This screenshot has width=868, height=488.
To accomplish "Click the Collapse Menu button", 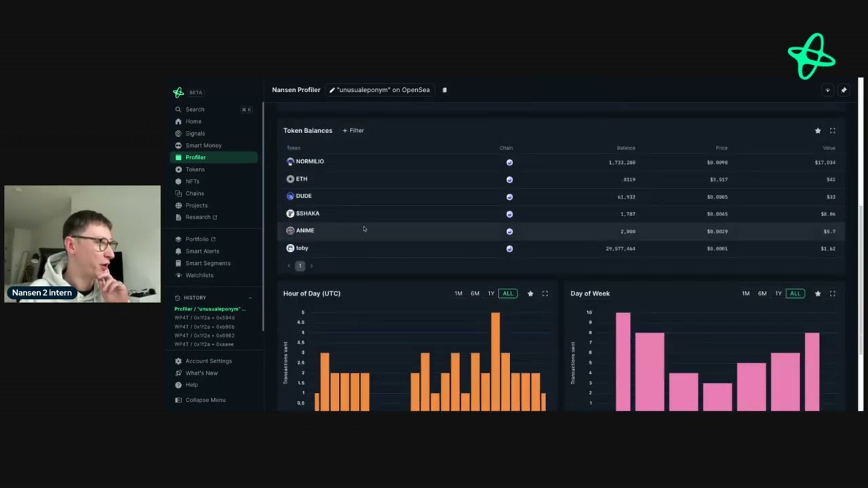I will [x=200, y=400].
